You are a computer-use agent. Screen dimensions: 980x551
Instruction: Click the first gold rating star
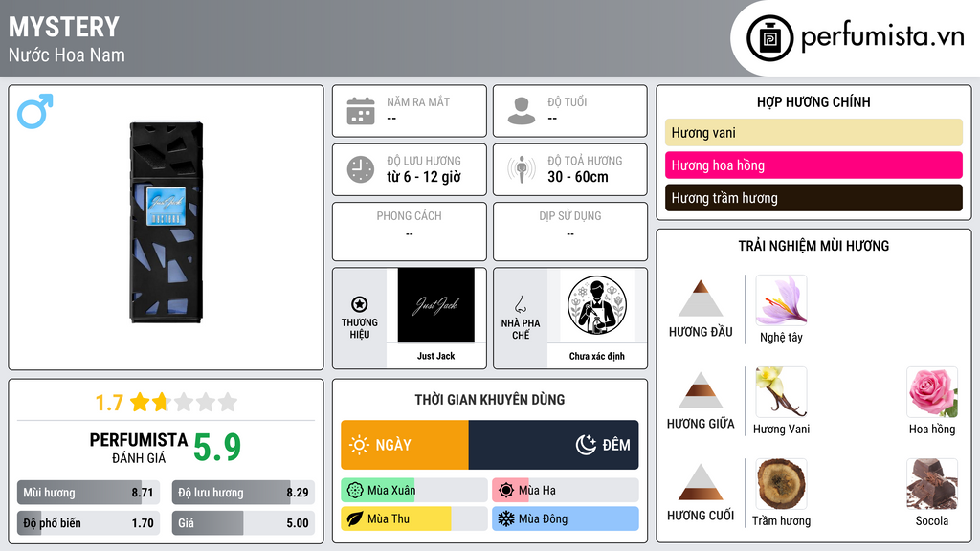[x=140, y=402]
